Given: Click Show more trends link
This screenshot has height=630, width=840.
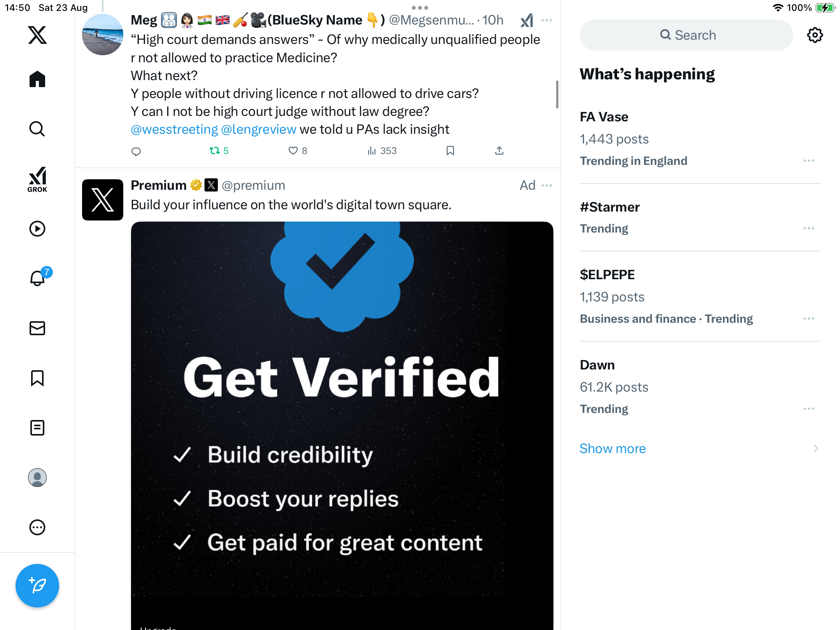Looking at the screenshot, I should (612, 448).
